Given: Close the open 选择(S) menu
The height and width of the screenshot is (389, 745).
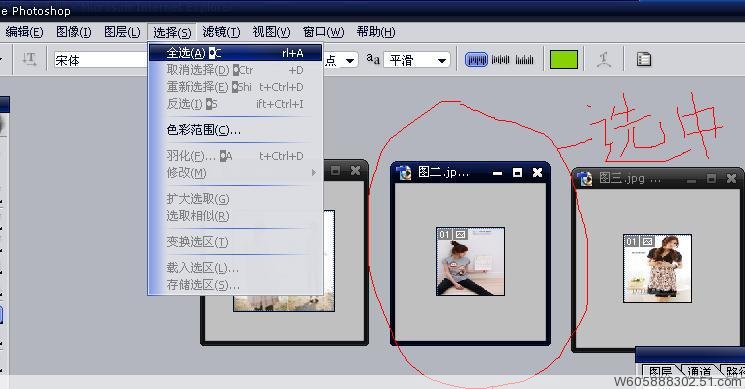Looking at the screenshot, I should [x=172, y=32].
